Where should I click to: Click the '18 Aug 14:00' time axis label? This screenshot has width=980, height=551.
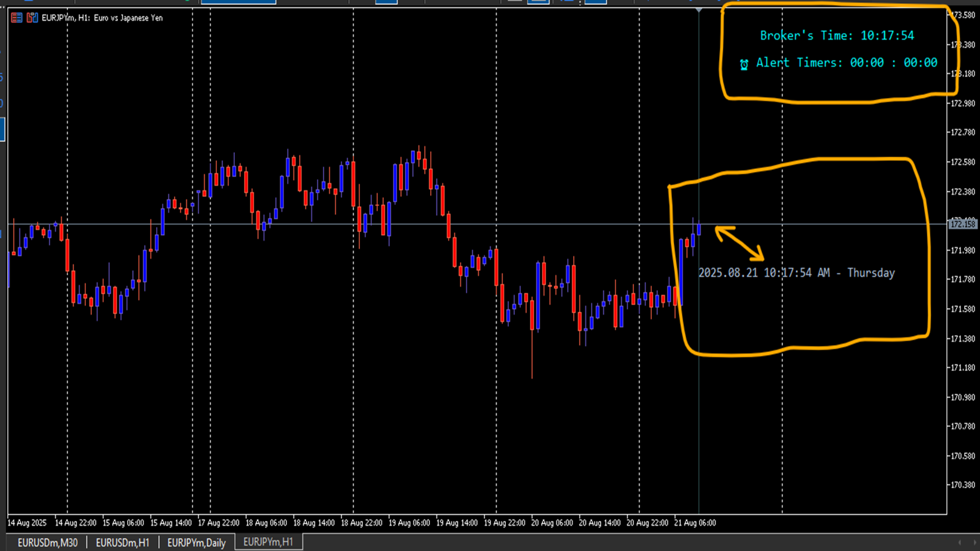pos(314,523)
